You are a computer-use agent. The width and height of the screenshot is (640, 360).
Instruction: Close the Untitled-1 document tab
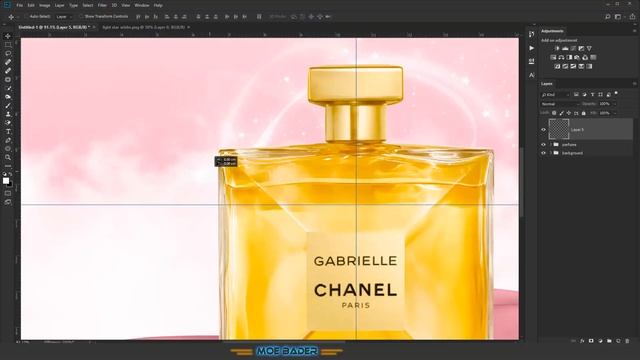94,27
